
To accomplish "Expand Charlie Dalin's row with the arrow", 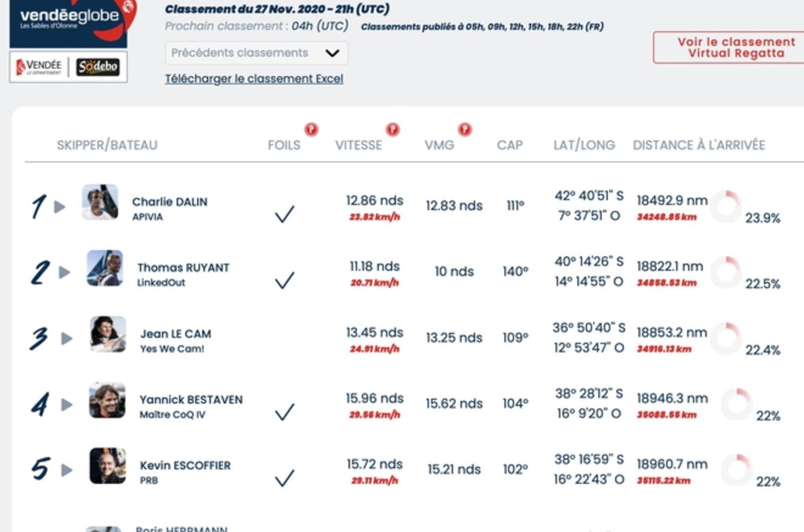I will pos(60,206).
